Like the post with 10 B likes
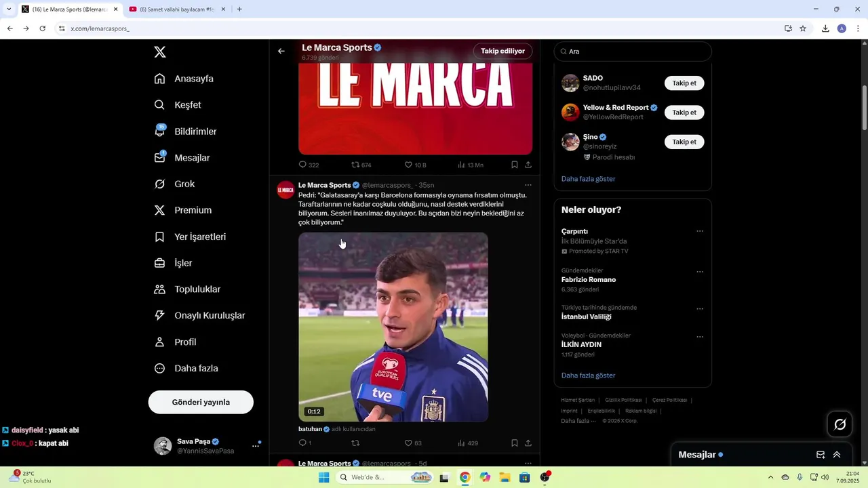Screen dimensions: 868x488 [x=415, y=165]
